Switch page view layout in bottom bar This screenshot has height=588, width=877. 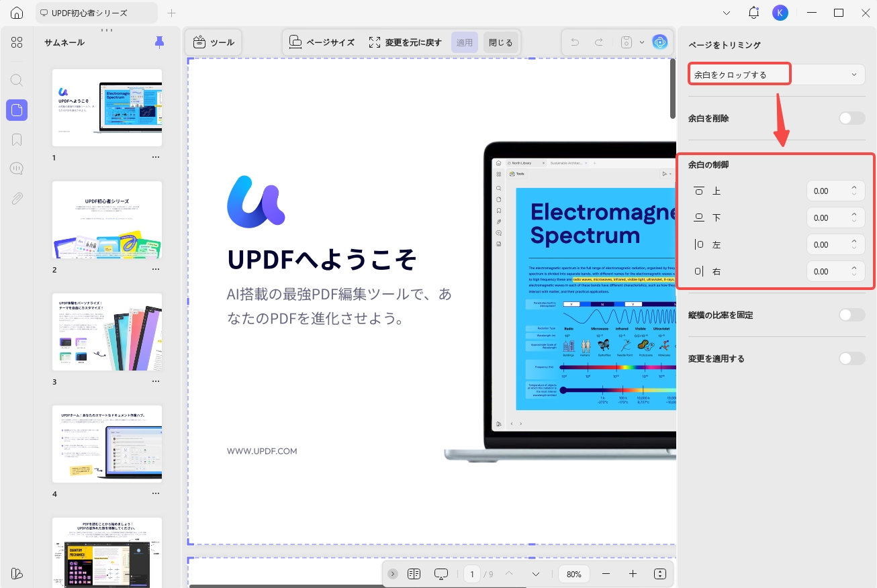pos(414,574)
